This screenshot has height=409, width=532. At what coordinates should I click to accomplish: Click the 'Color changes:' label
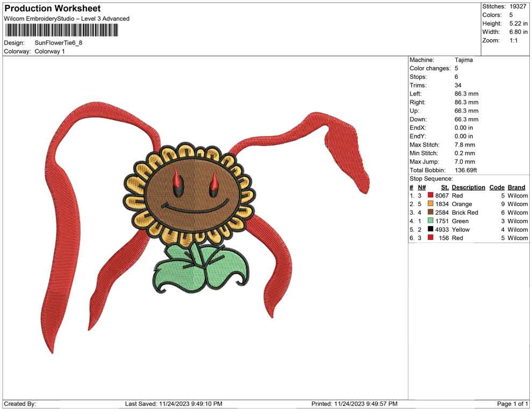click(430, 69)
